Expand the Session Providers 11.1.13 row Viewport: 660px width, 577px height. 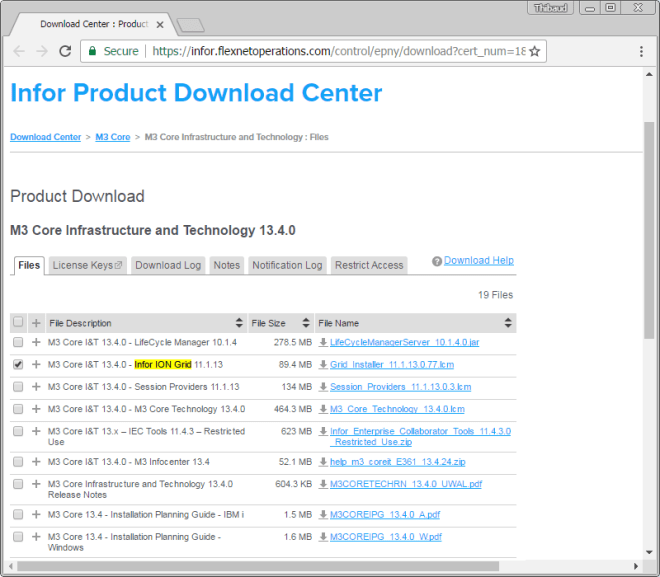click(x=37, y=387)
